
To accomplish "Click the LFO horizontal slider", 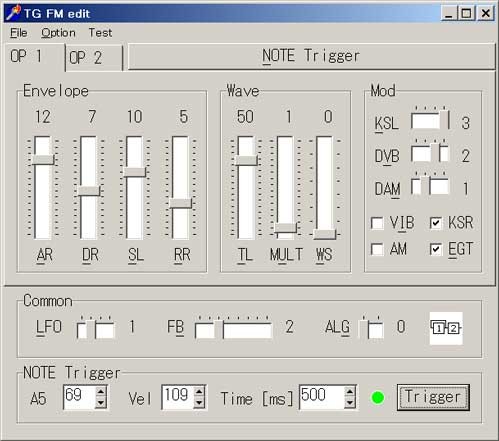I will tap(96, 328).
